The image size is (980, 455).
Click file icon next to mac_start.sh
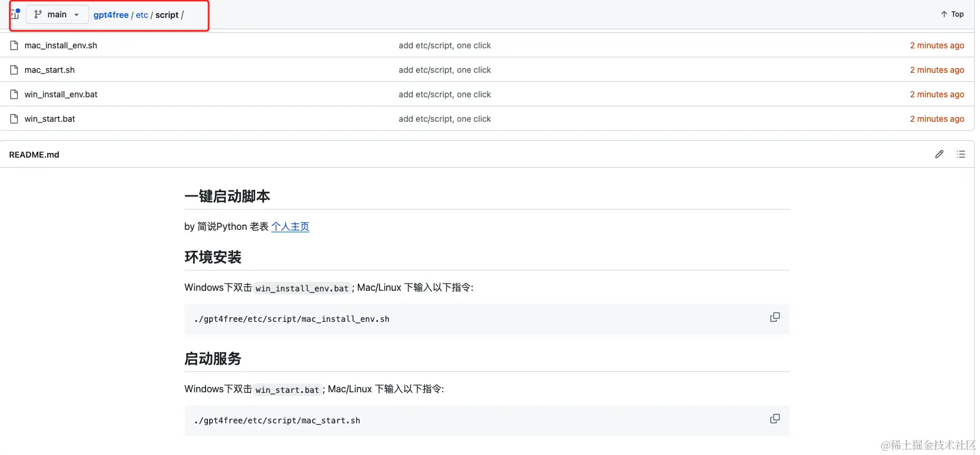pos(14,70)
